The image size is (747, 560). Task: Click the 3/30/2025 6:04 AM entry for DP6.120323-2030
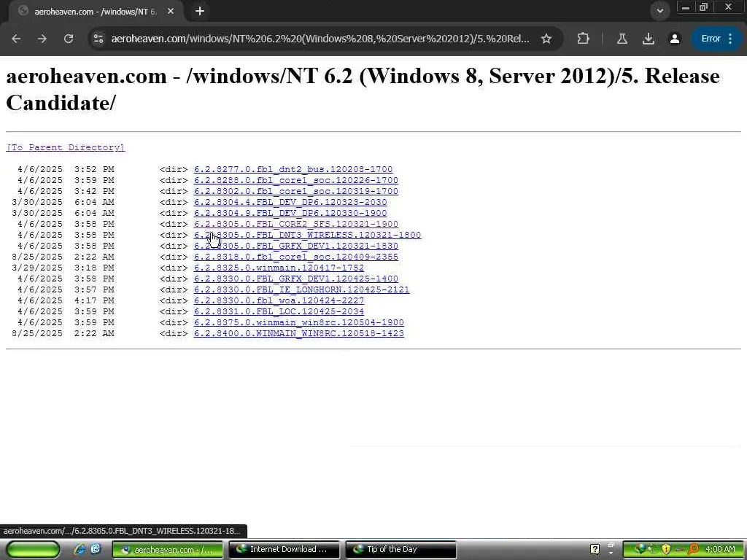point(63,202)
